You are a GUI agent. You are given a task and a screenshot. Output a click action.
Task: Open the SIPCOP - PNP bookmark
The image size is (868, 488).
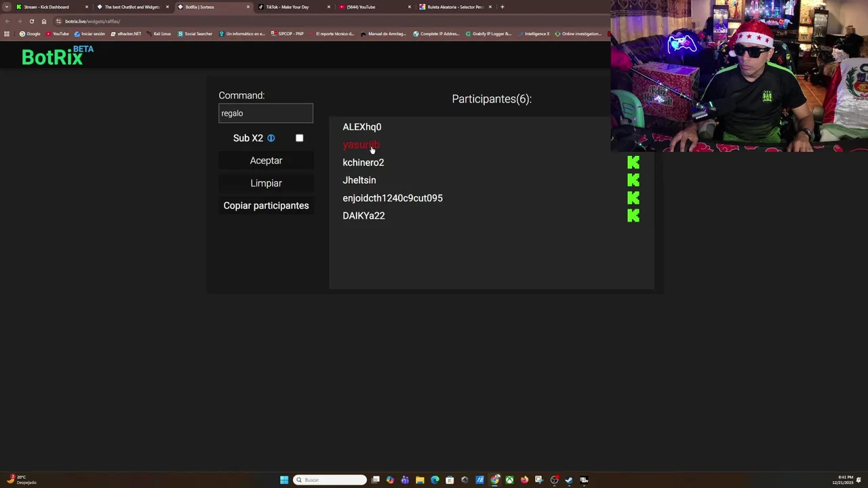pos(288,34)
